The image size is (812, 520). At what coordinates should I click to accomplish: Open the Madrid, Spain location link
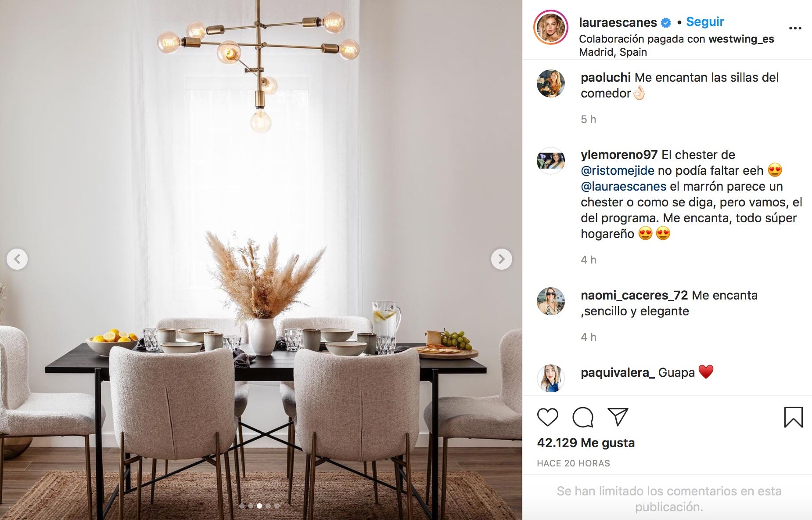point(613,52)
